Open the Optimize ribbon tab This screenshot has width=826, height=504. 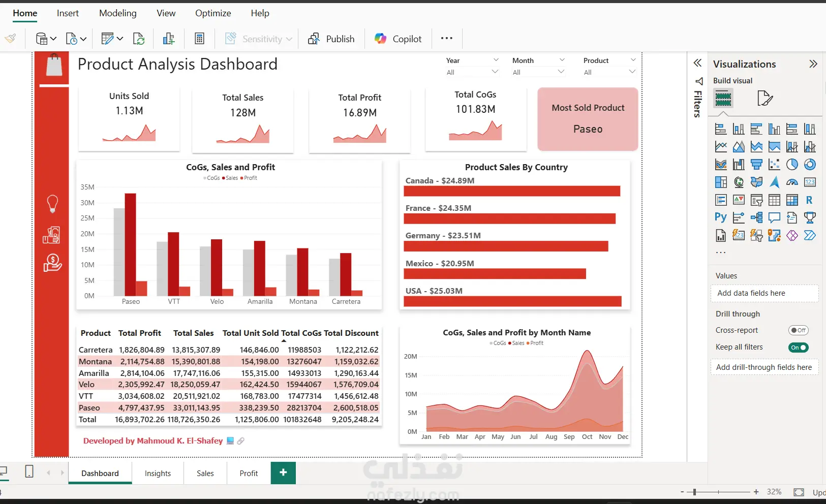click(213, 13)
